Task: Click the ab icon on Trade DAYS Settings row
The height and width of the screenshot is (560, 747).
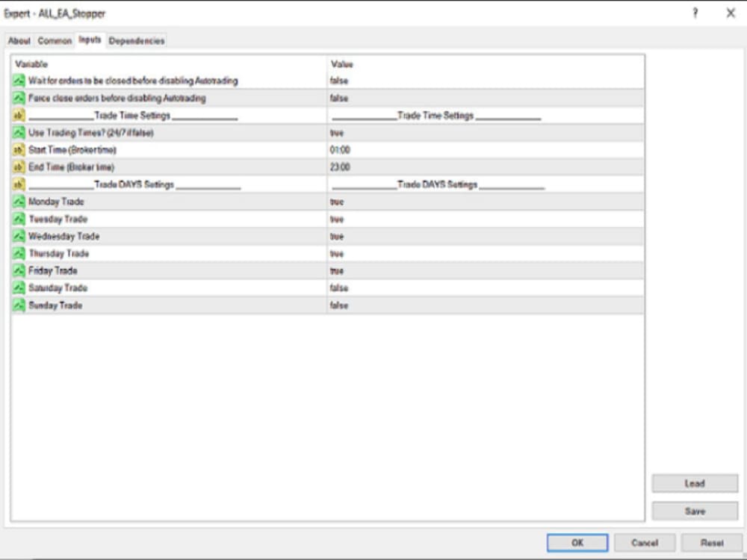Action: tap(19, 184)
